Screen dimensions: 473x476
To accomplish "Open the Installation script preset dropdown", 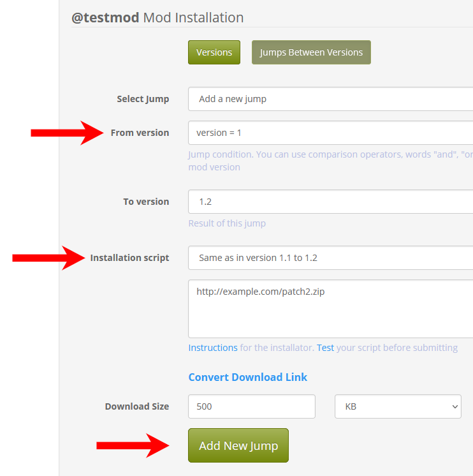I will [x=330, y=258].
